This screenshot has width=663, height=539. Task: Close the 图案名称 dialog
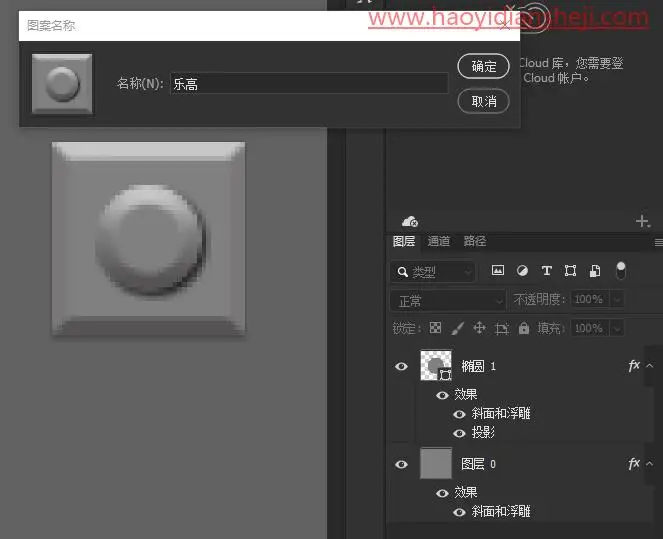(505, 25)
